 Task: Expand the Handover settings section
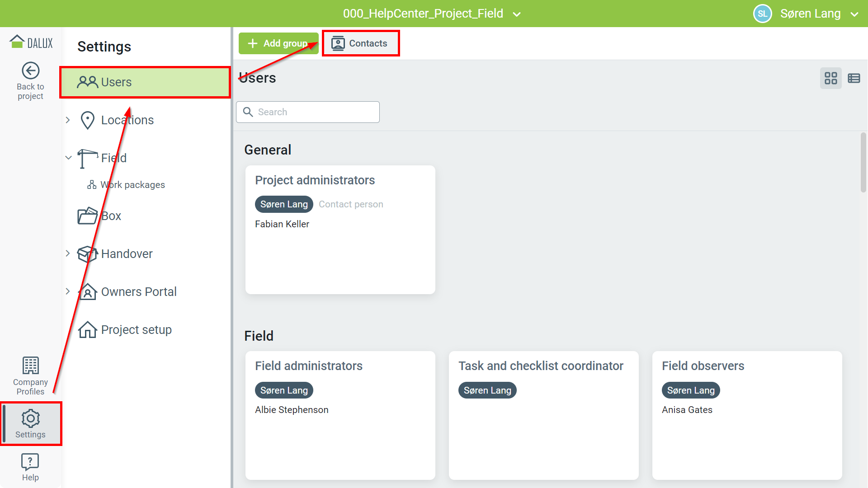click(68, 253)
